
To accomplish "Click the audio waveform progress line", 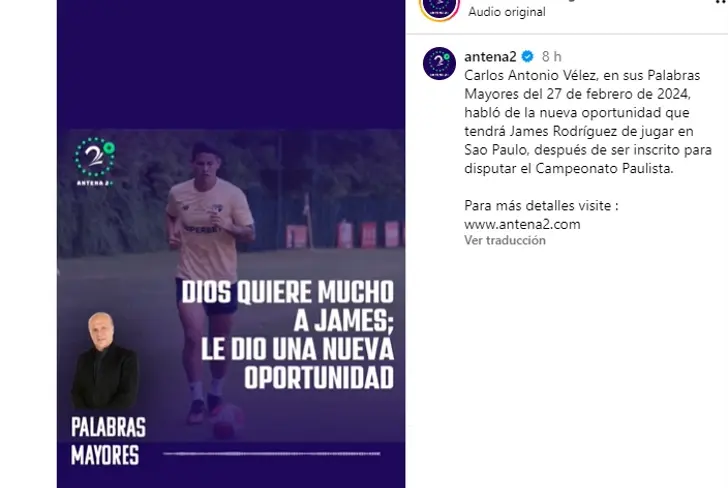I will click(272, 454).
